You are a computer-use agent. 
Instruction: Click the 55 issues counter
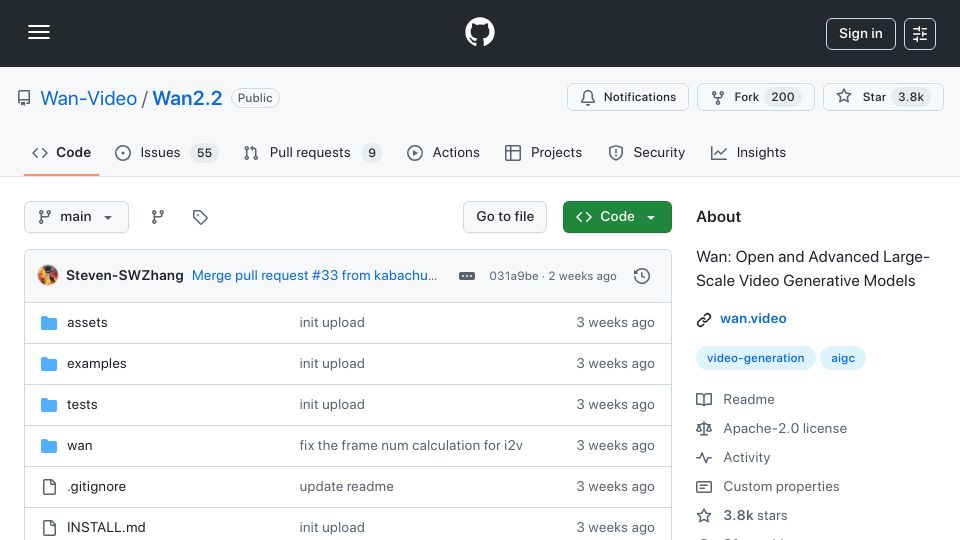pos(204,152)
